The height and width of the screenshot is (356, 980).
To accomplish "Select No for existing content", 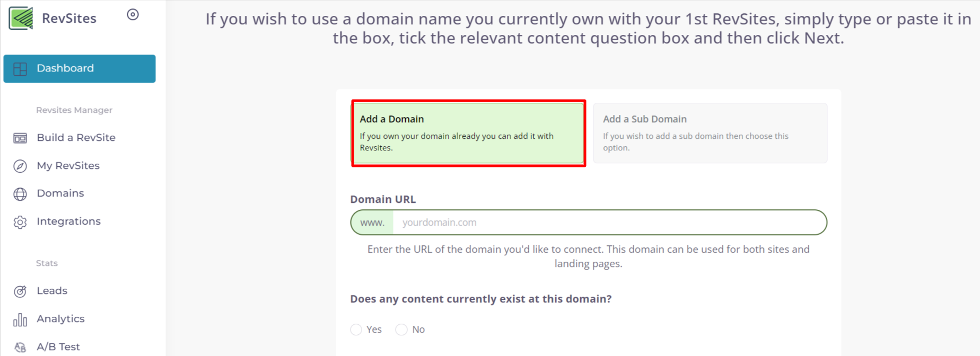I will (x=401, y=330).
